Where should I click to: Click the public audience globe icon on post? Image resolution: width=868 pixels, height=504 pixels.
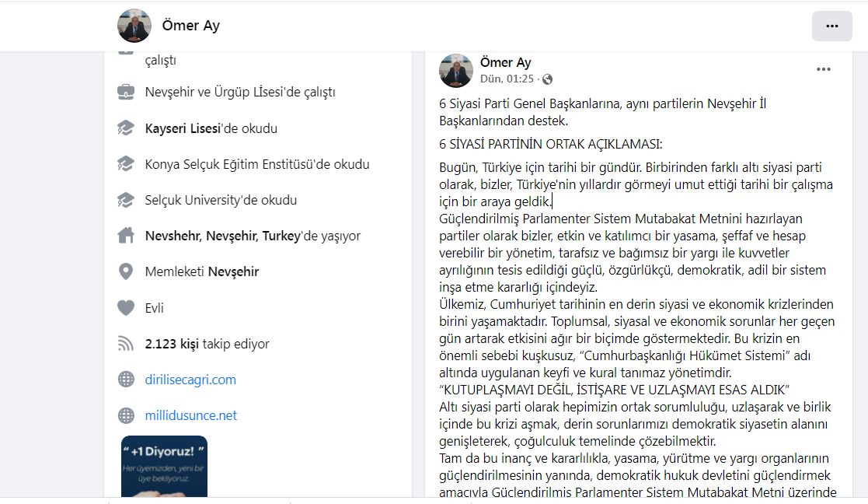coord(547,79)
